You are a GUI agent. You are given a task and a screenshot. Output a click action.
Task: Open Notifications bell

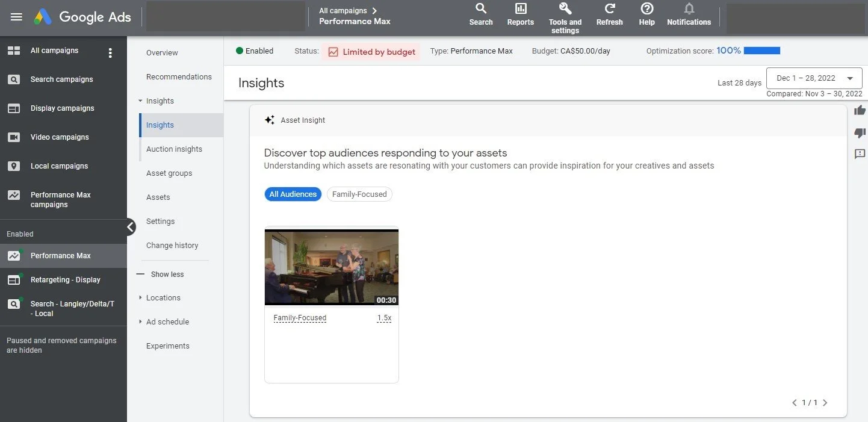(x=688, y=14)
